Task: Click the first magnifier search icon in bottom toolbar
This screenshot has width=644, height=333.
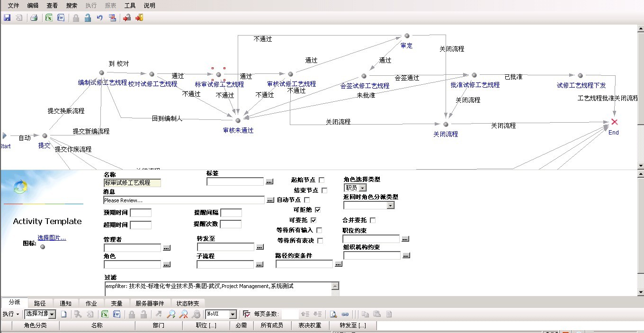Action: pos(171,314)
